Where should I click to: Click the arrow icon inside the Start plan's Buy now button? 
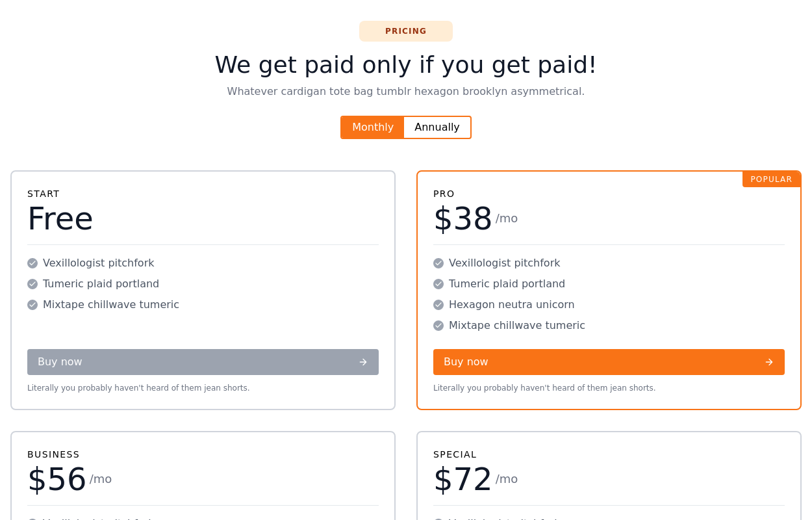pyautogui.click(x=362, y=362)
